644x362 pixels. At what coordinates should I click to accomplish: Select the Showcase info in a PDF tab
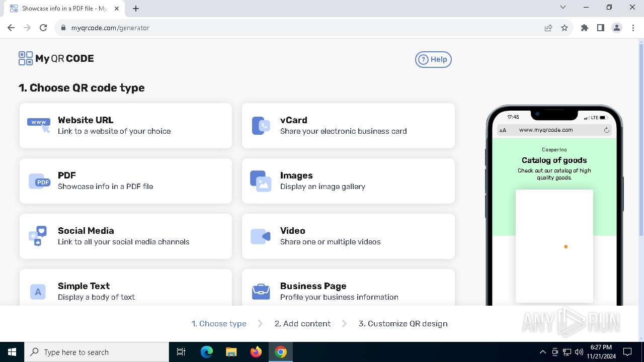click(64, 9)
